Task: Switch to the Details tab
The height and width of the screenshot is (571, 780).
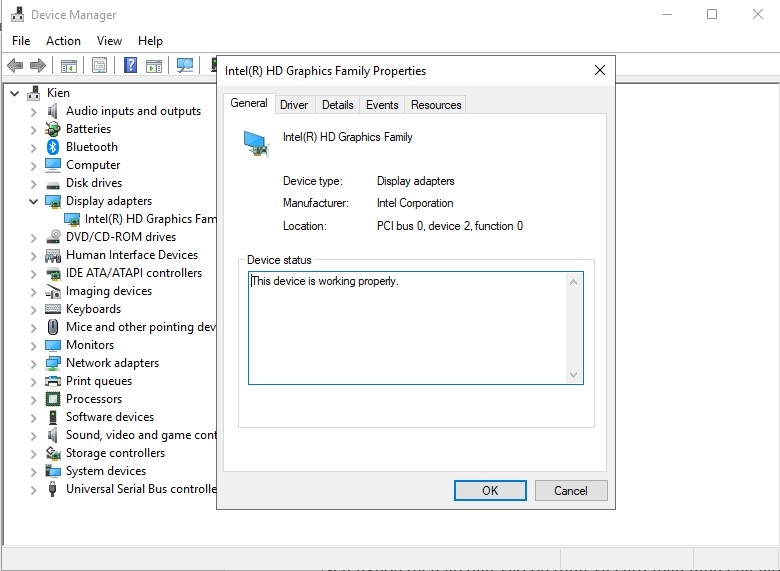Action: coord(338,105)
